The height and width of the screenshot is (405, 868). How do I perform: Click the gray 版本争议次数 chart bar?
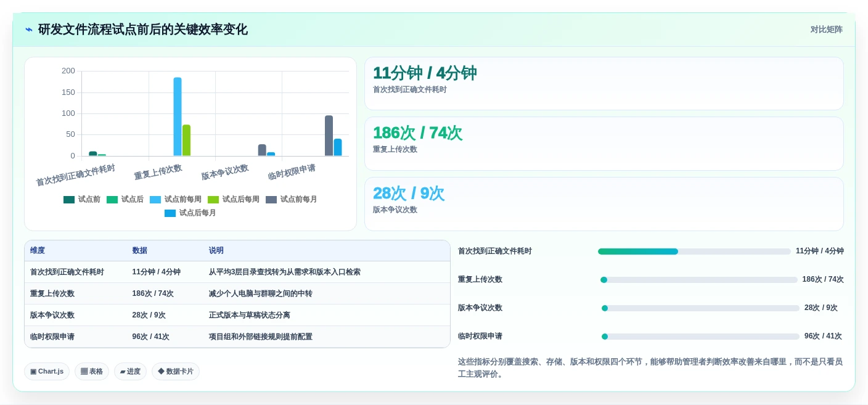coord(262,150)
